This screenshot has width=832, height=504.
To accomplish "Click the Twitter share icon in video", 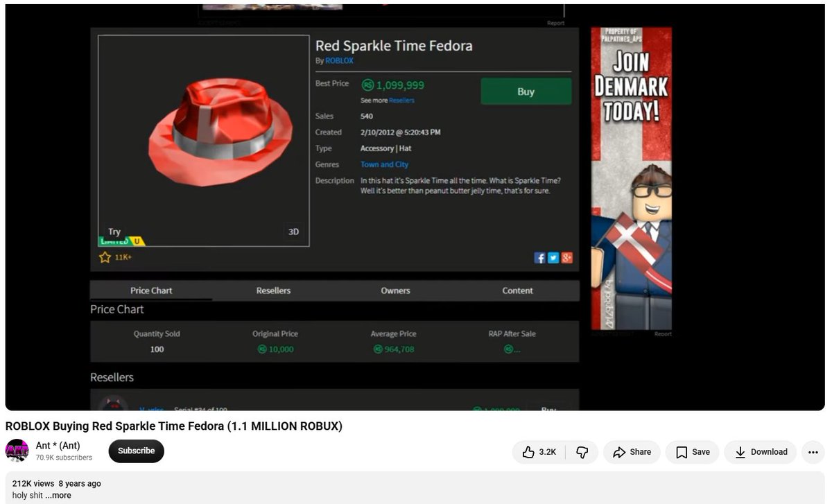I will pyautogui.click(x=553, y=258).
